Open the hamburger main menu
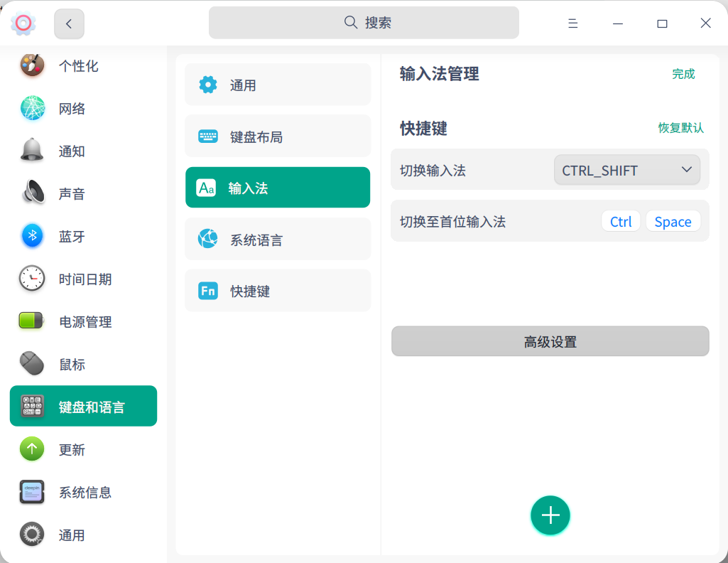 coord(572,23)
